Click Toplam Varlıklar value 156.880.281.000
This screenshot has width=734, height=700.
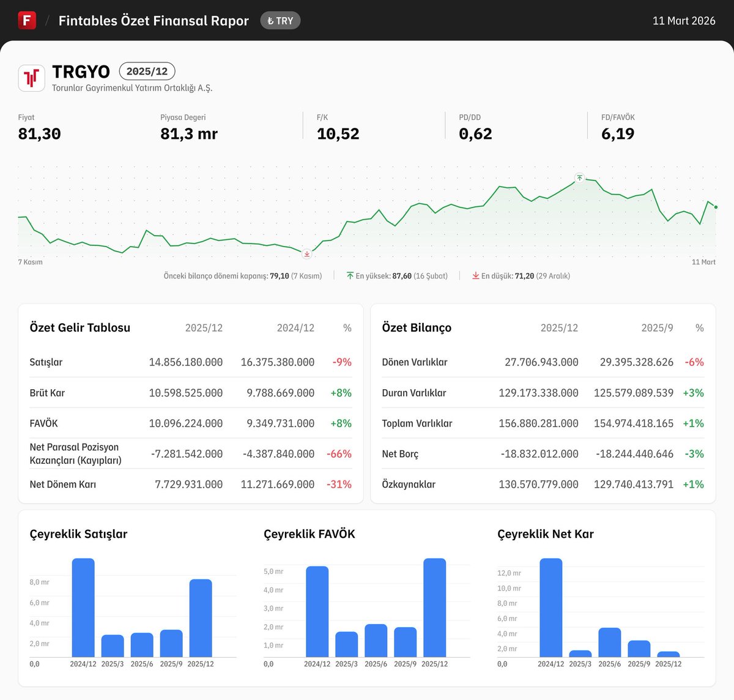click(x=538, y=423)
